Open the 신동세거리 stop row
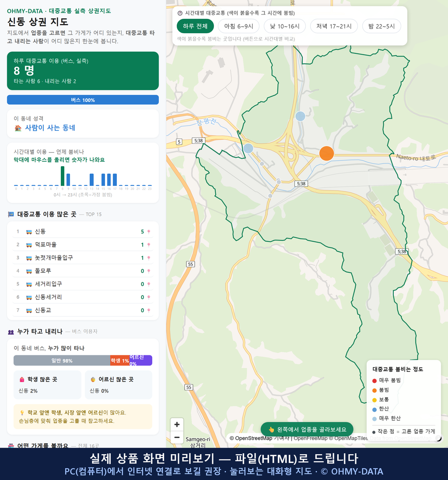The height and width of the screenshot is (480, 448). tap(83, 297)
